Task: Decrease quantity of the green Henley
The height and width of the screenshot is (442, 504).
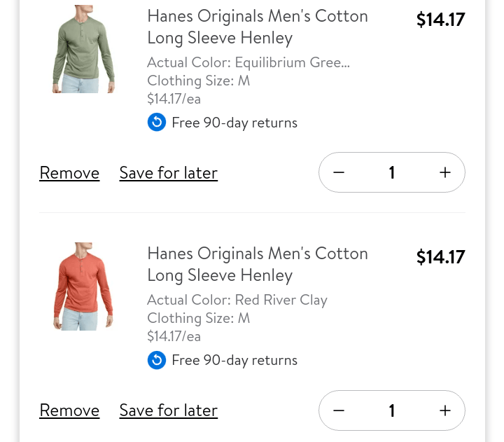Action: coord(339,172)
